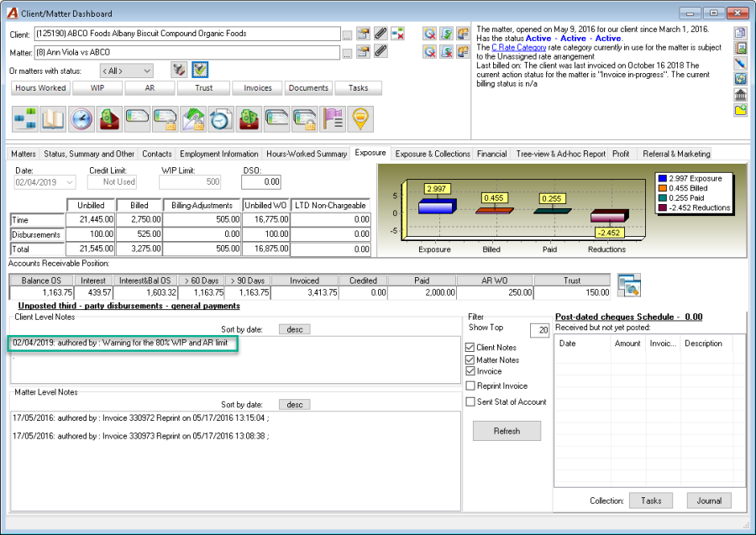Click the paperclip attachment icon on the Matter row
The height and width of the screenshot is (535, 756).
coord(381,50)
